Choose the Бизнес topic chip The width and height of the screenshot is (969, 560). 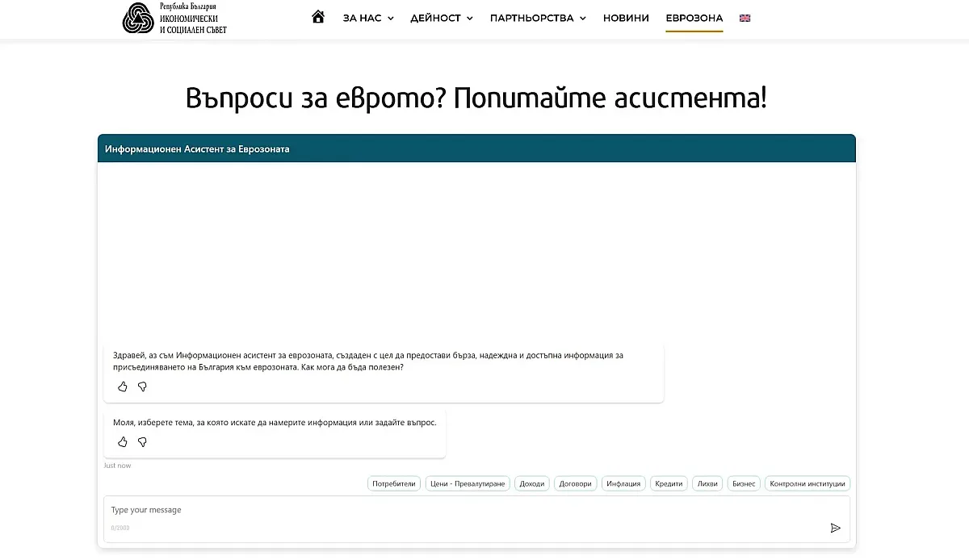(744, 483)
